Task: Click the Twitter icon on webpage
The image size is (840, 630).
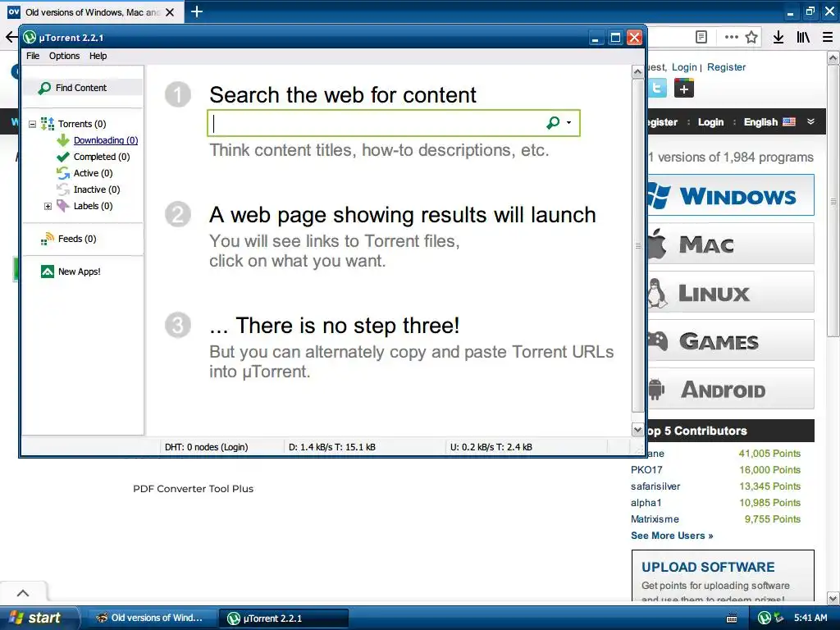Action: (657, 88)
